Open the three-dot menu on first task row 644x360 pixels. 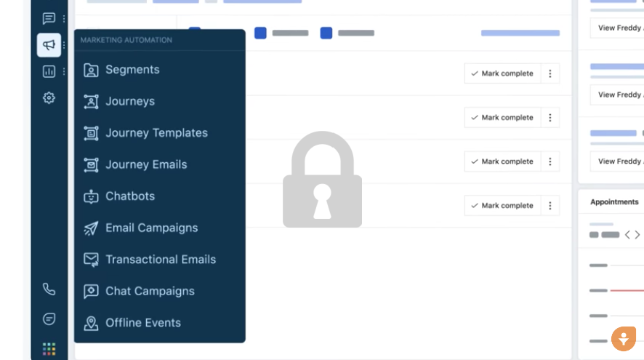pyautogui.click(x=550, y=73)
